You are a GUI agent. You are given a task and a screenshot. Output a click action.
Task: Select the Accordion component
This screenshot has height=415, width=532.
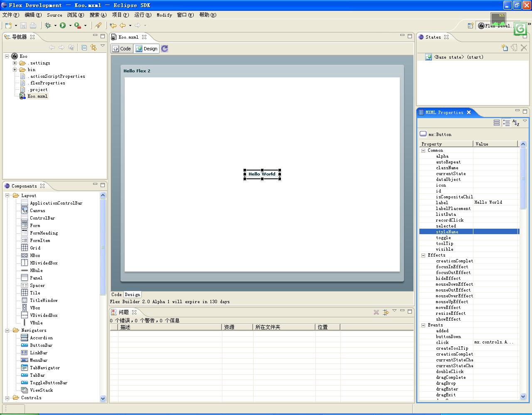41,338
